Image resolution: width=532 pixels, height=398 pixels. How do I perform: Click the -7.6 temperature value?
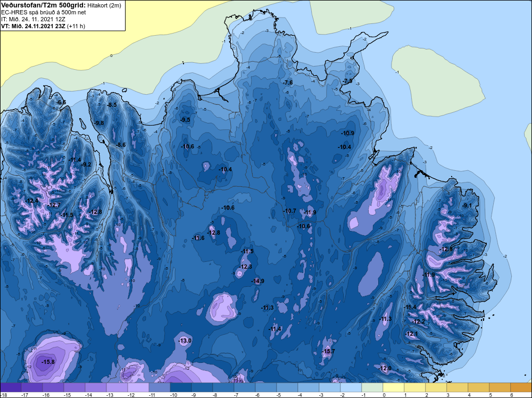point(287,82)
